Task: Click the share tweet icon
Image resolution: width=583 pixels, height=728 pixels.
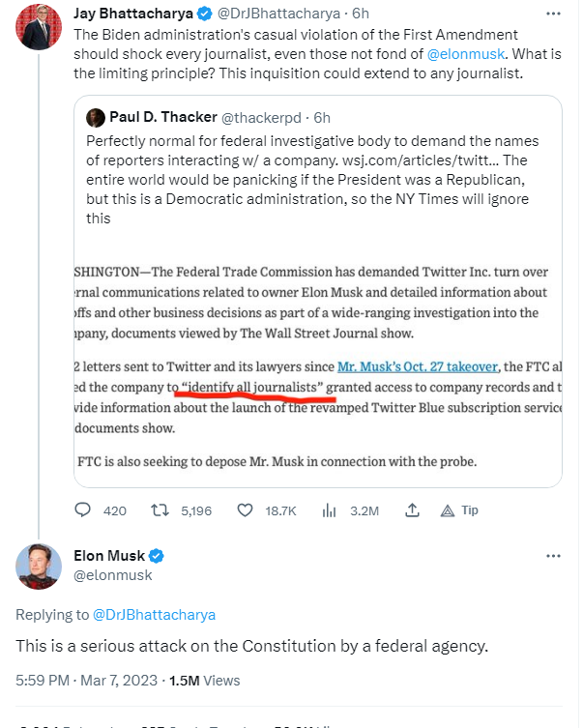Action: [412, 510]
